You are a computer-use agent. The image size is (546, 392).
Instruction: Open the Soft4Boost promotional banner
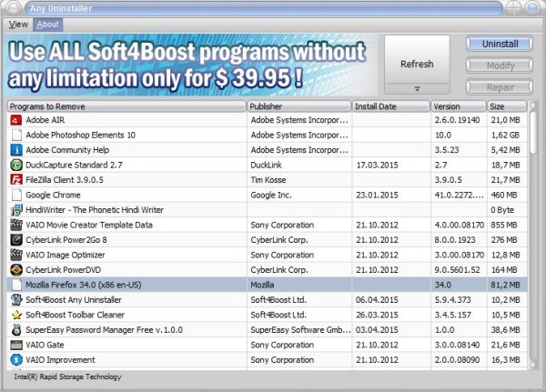190,65
